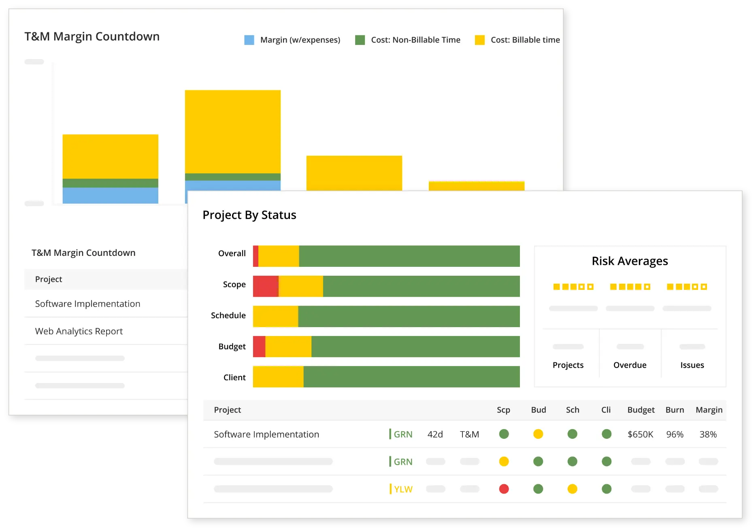The width and height of the screenshot is (756, 532).
Task: Click Software Implementation row in T&M Margin table
Action: point(106,304)
